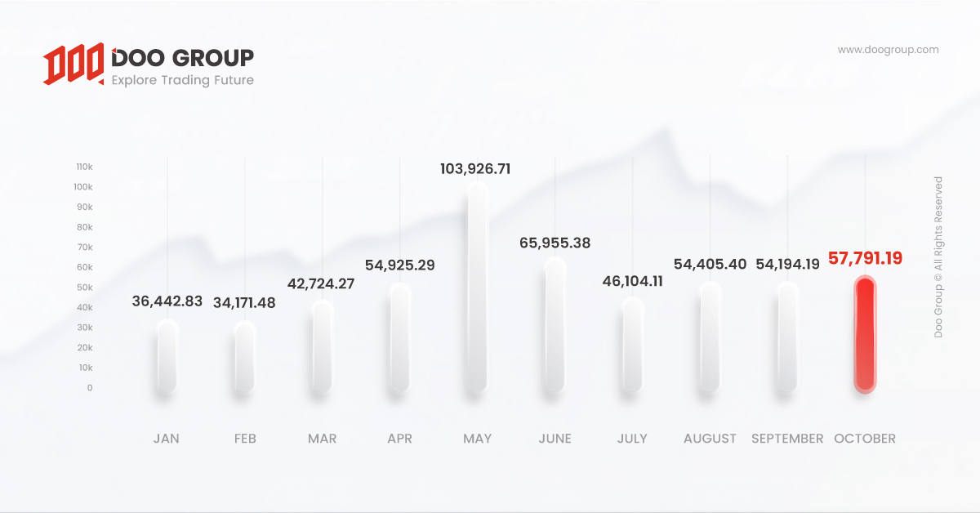Click the June bar
Viewport: 980px width, 513px height.
[x=555, y=327]
